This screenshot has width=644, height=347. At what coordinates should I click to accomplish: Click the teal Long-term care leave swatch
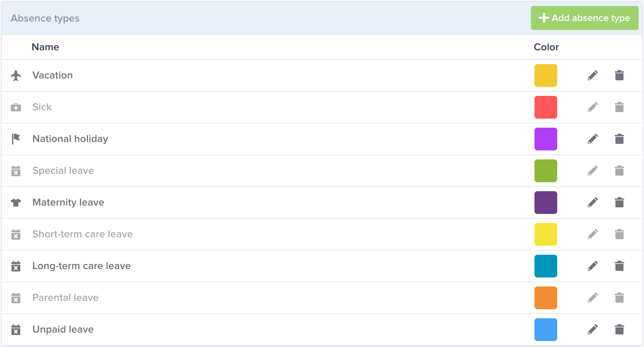tap(546, 266)
